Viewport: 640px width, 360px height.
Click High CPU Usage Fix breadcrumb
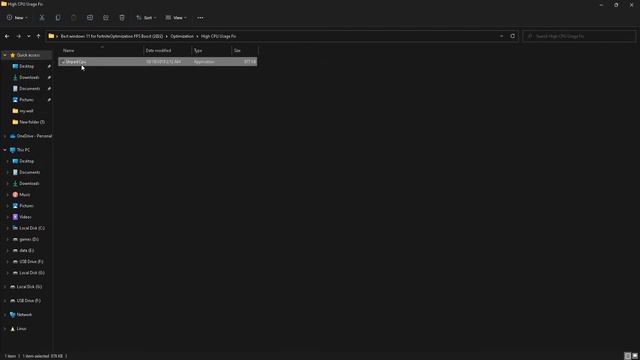click(218, 36)
